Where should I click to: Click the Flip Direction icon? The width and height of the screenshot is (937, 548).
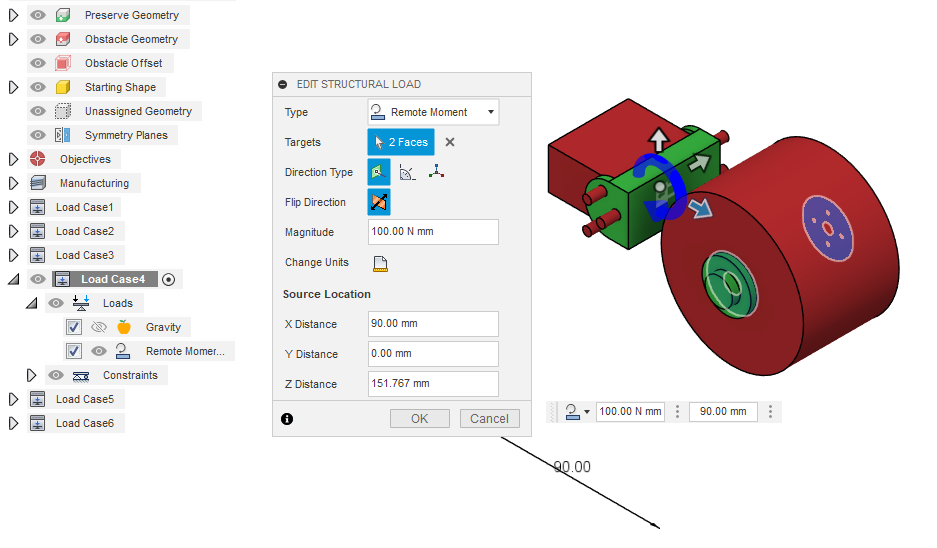click(379, 202)
